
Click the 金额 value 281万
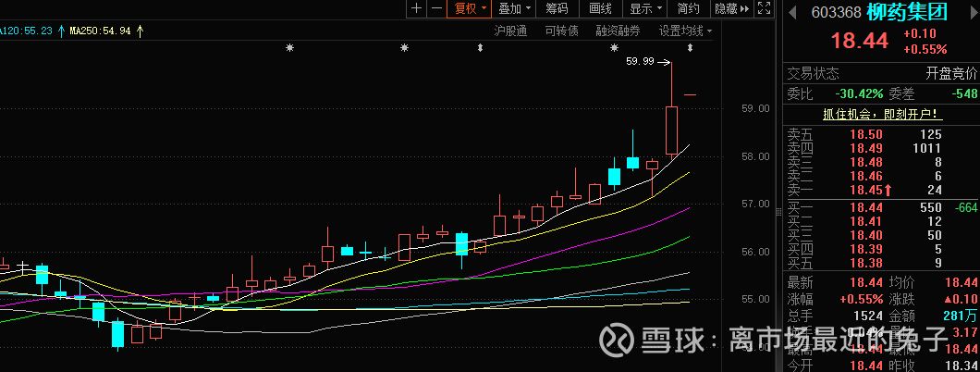pyautogui.click(x=961, y=316)
